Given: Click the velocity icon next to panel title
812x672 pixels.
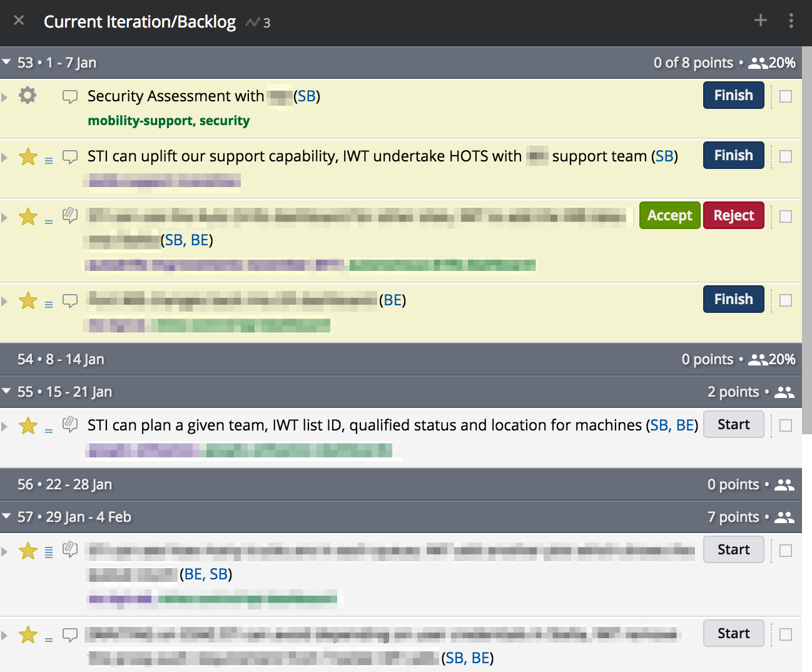Looking at the screenshot, I should pyautogui.click(x=253, y=23).
